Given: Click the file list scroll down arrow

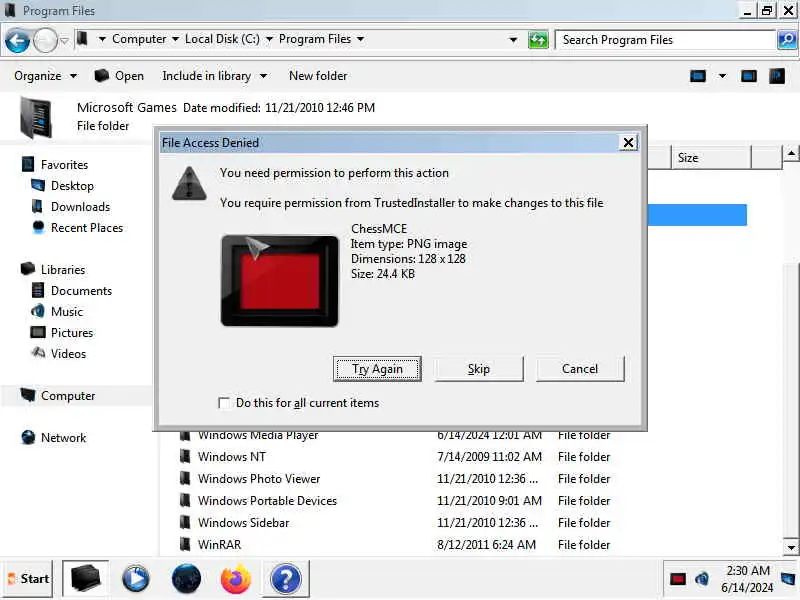Looking at the screenshot, I should click(x=791, y=547).
